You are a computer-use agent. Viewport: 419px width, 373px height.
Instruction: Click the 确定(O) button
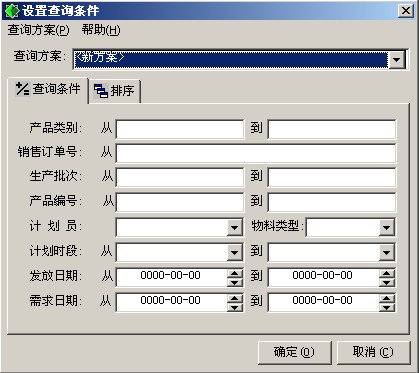[x=294, y=352]
